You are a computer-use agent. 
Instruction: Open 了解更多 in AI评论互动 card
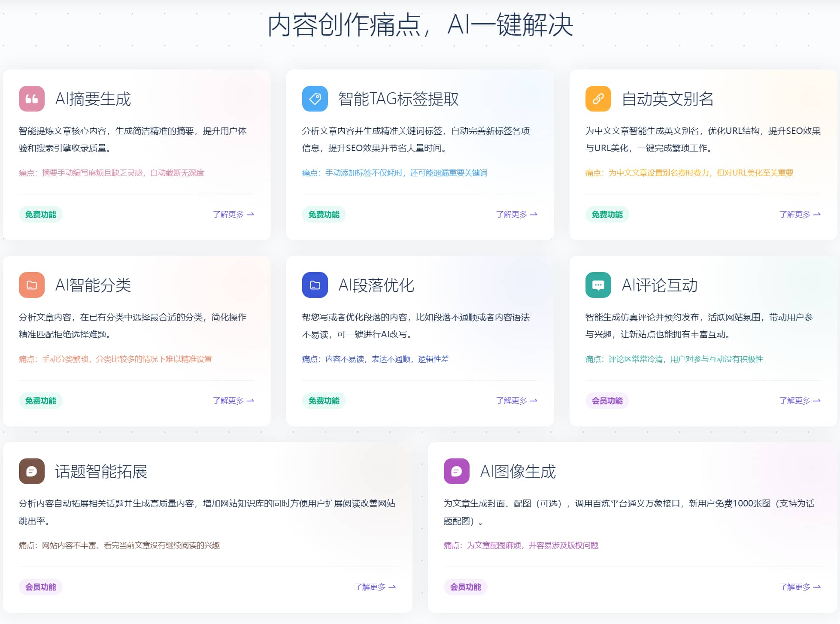pyautogui.click(x=800, y=400)
